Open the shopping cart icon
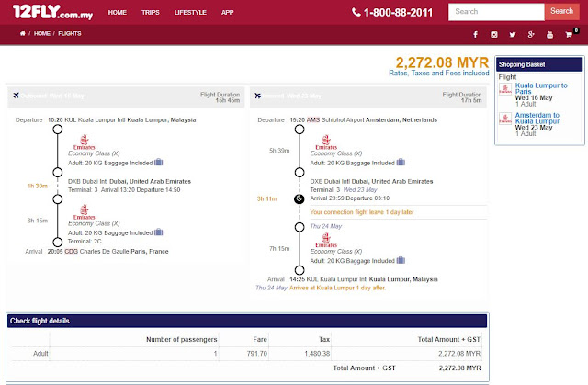The width and height of the screenshot is (588, 385). click(x=569, y=35)
